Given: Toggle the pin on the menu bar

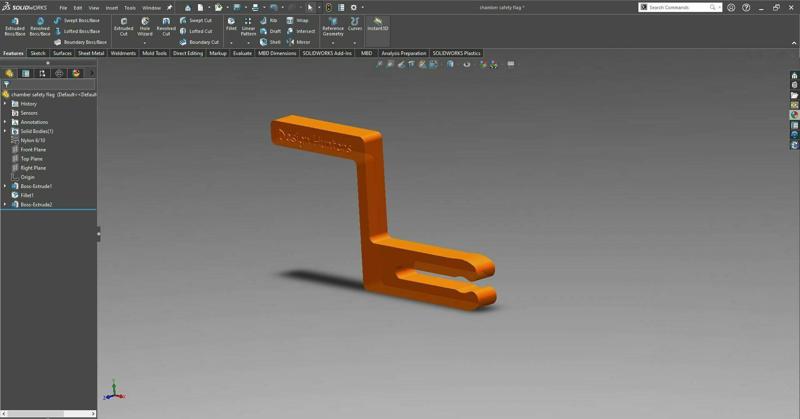Looking at the screenshot, I should tap(169, 7).
